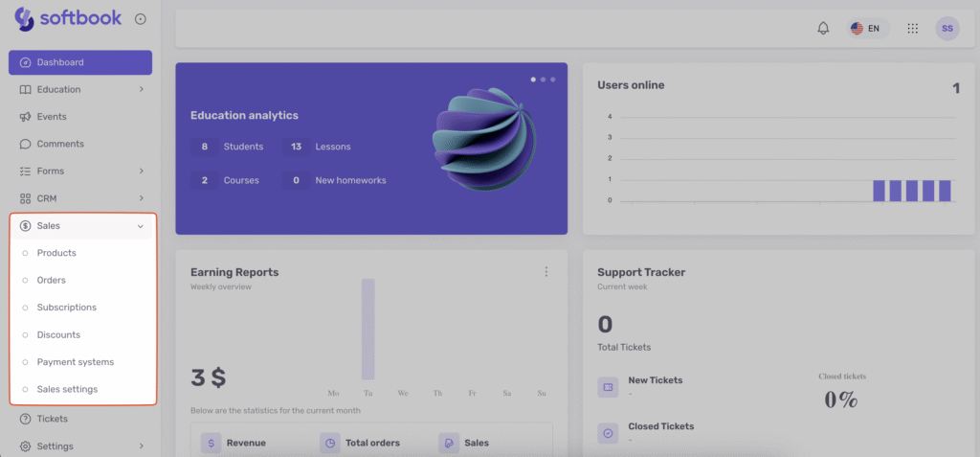Screen dimensions: 980x457
Task: Click the New Tickets ticket icon
Action: click(x=608, y=387)
